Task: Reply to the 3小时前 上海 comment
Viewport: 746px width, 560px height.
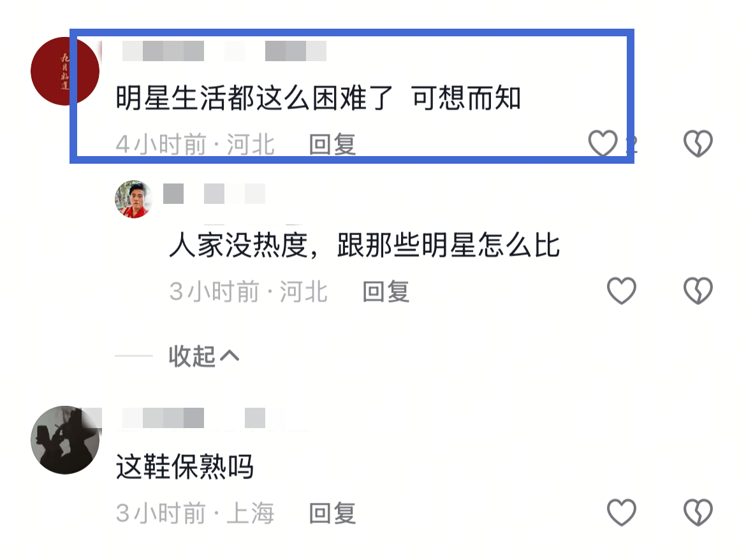Action: [332, 513]
